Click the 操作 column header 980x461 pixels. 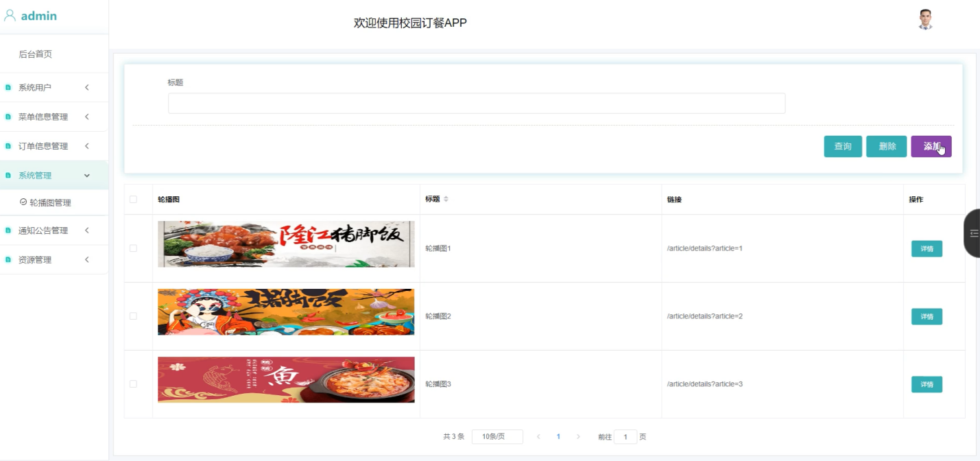click(916, 199)
